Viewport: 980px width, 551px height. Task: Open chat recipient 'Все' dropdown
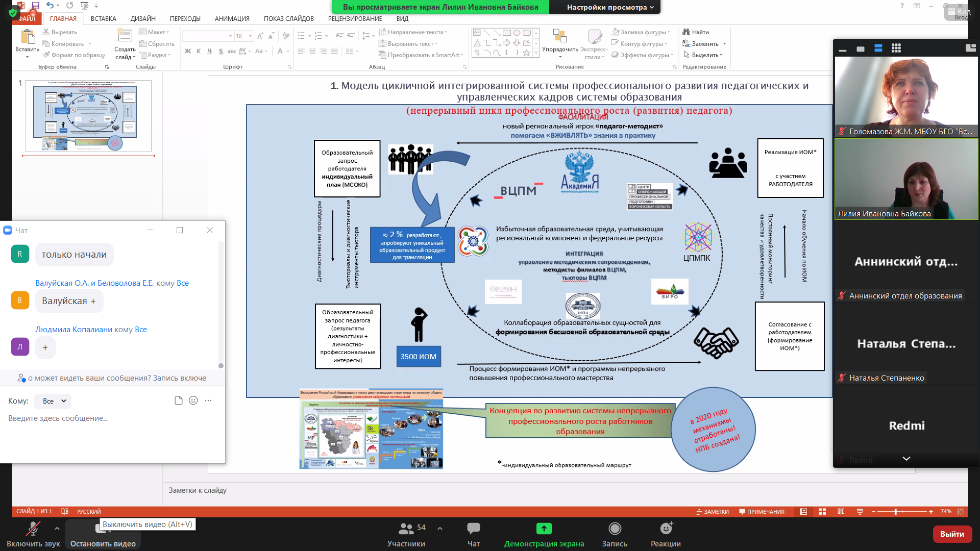click(53, 401)
